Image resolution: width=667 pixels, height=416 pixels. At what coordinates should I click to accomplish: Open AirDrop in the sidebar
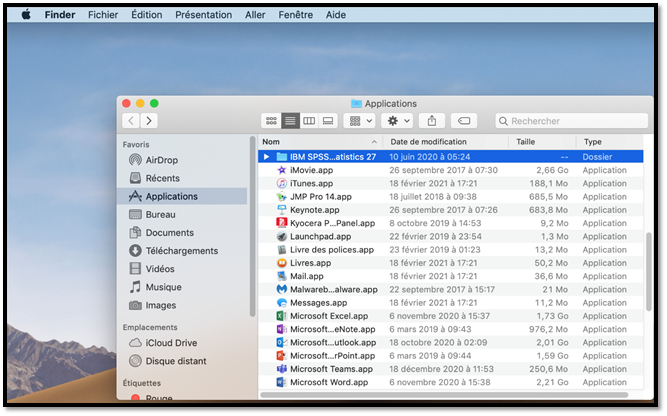161,160
